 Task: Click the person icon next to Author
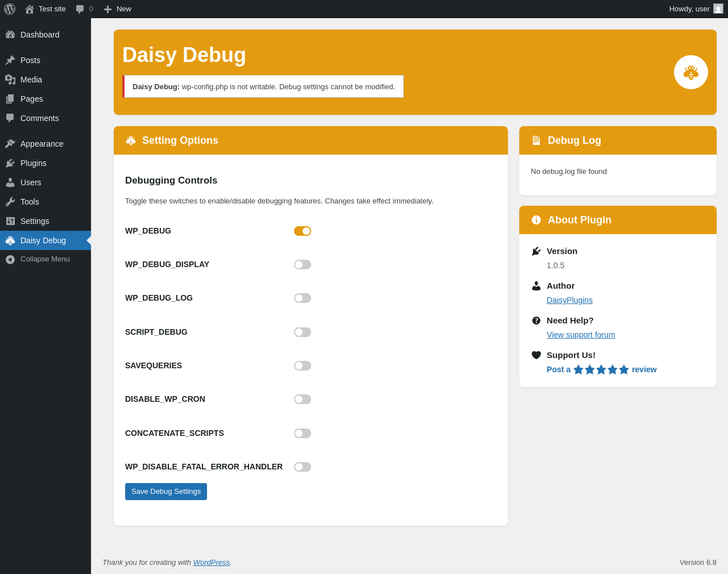point(536,286)
